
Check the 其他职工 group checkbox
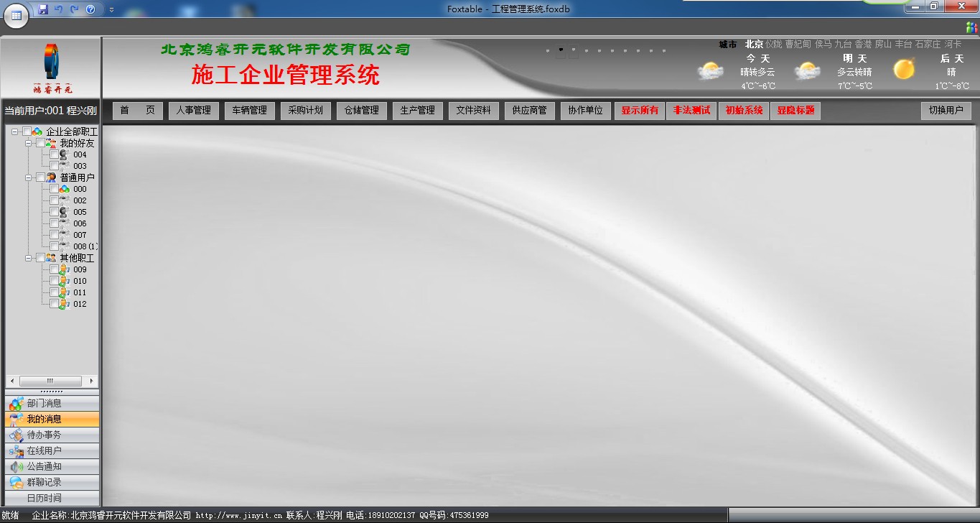tap(41, 258)
